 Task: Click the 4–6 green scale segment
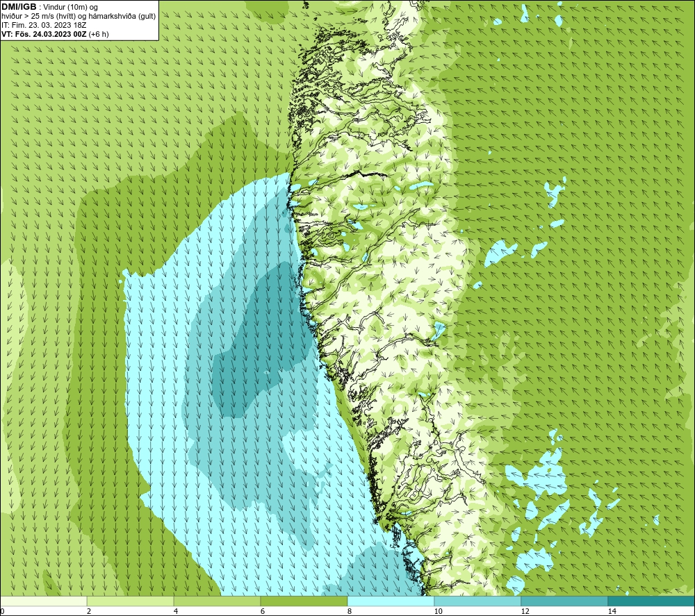pos(217,601)
